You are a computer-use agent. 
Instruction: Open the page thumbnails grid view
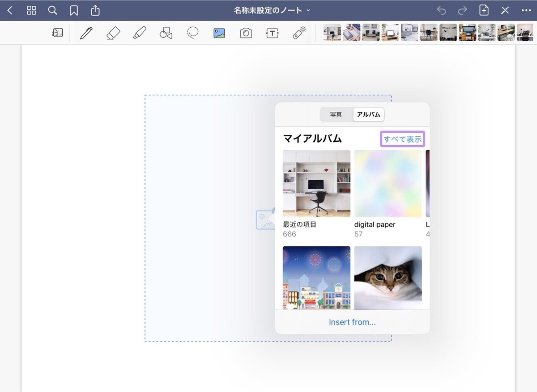pos(31,10)
